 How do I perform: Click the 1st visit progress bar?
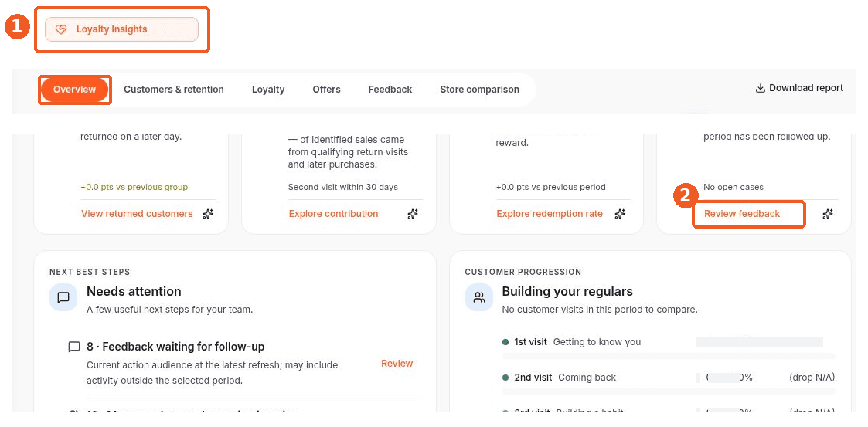pos(668,356)
